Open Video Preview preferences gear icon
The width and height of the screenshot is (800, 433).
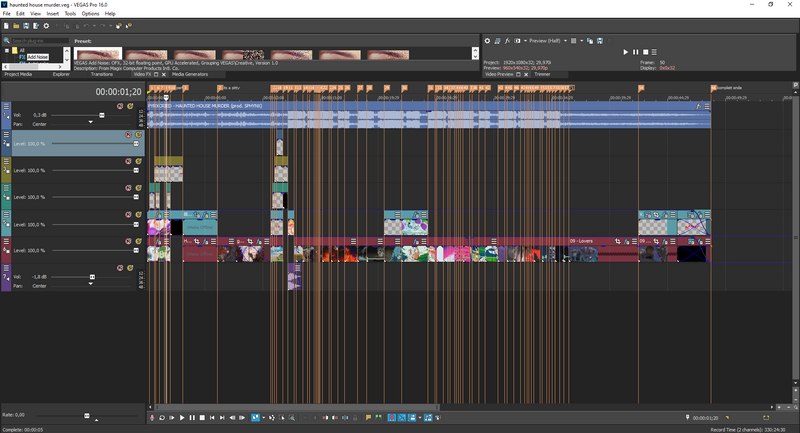487,41
